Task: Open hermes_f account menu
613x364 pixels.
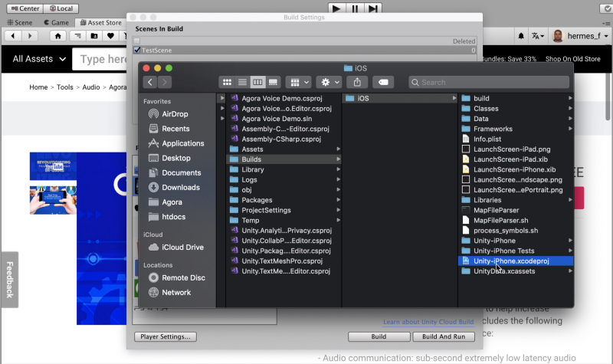Action: coord(580,36)
